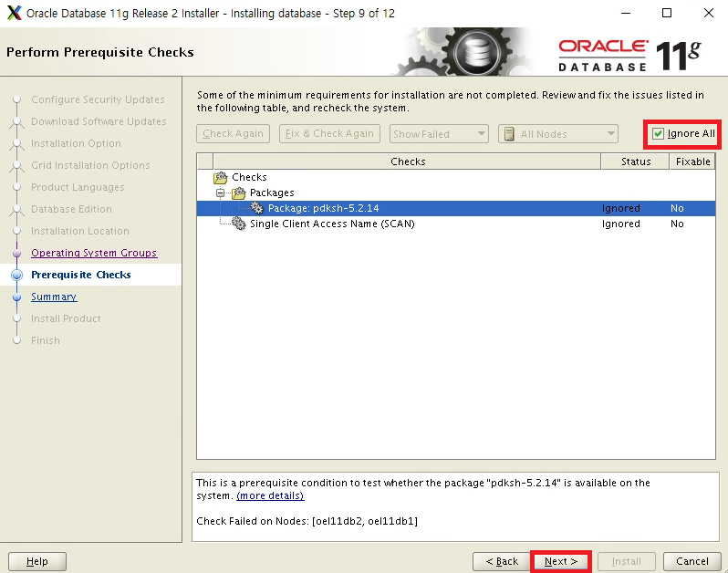Maximize the installer window
The width and height of the screenshot is (728, 573).
[667, 13]
